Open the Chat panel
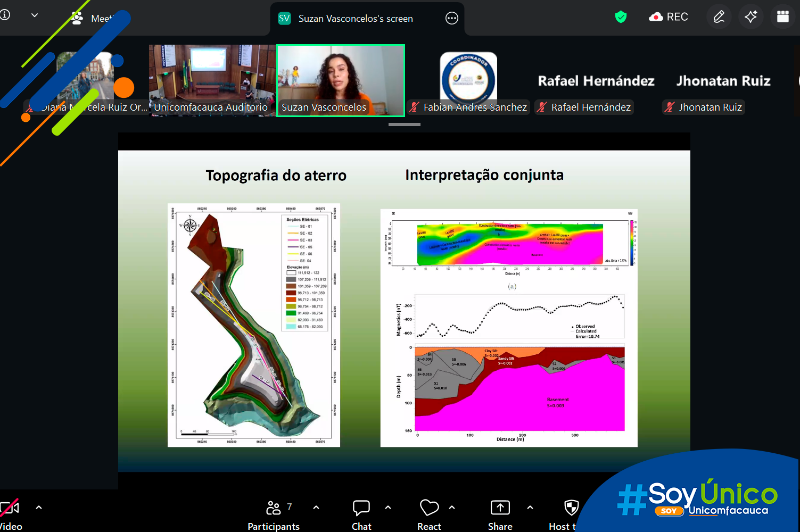This screenshot has width=800, height=532. (x=361, y=515)
